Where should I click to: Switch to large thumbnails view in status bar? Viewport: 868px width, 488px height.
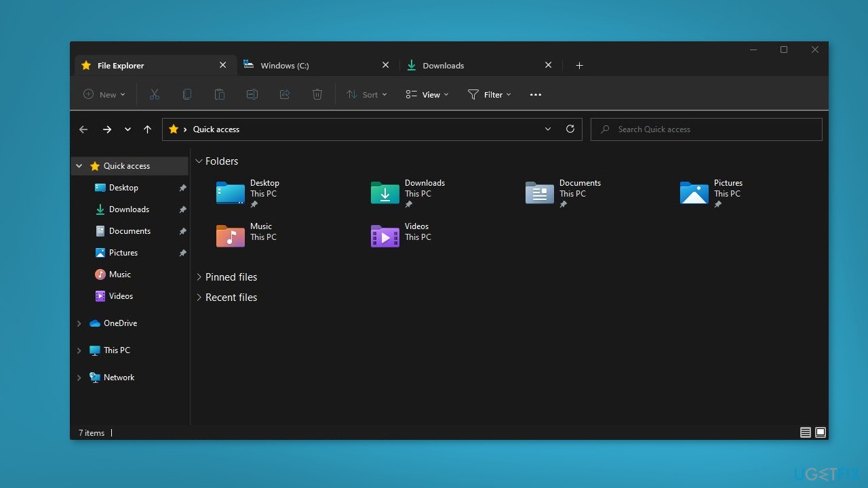[x=820, y=432]
